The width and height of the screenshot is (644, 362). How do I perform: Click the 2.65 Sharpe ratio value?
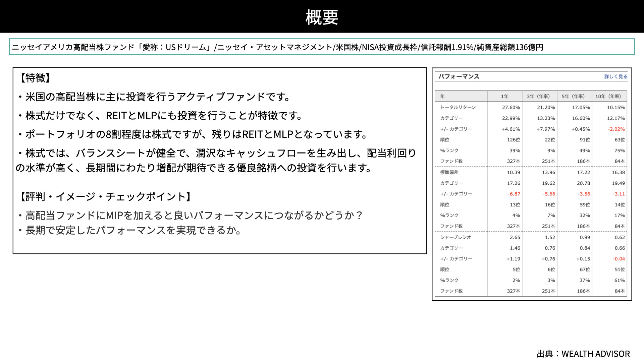[x=515, y=238]
